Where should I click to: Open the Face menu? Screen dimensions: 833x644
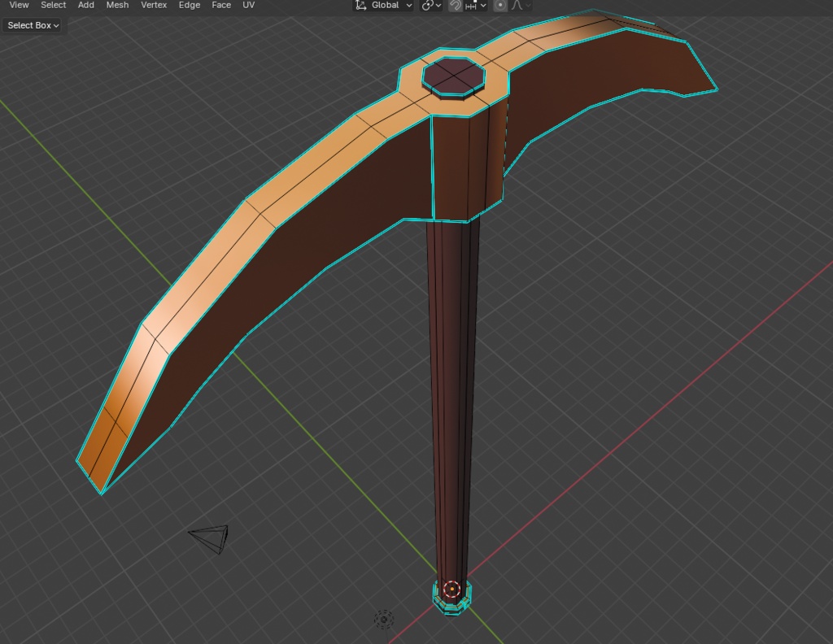220,5
